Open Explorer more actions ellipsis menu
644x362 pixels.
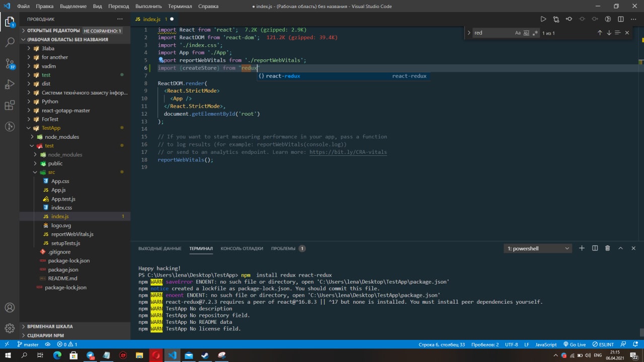click(x=120, y=19)
